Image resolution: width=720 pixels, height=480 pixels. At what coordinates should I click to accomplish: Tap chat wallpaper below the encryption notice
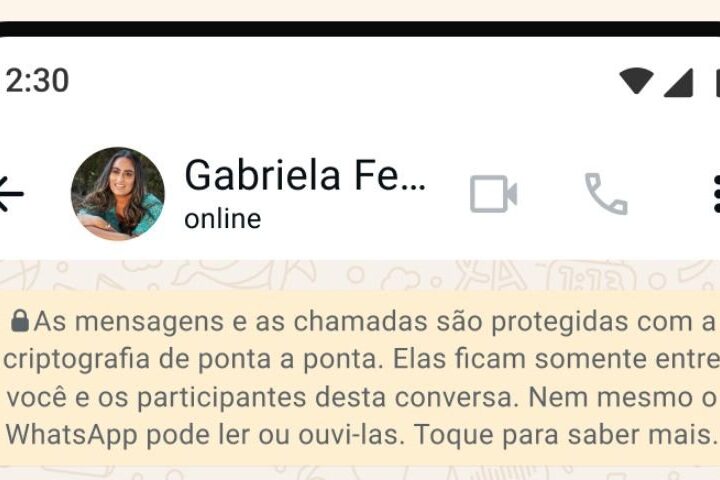point(360,473)
